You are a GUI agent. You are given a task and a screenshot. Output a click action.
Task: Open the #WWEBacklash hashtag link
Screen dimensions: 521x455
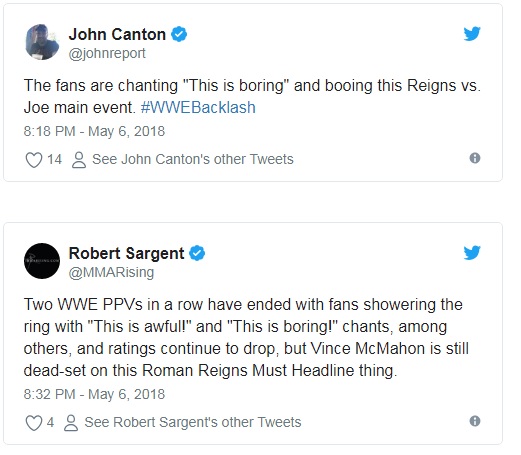(x=198, y=108)
